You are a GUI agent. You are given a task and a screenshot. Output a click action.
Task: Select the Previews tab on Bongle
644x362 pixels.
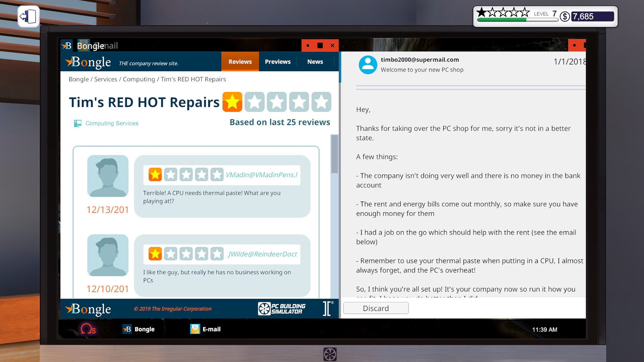[277, 62]
